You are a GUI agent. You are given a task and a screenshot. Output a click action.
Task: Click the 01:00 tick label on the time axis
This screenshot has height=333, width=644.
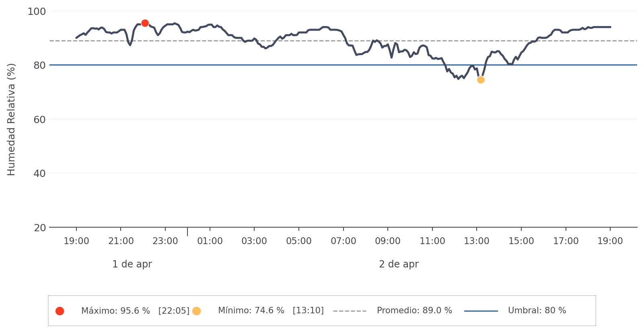click(210, 241)
